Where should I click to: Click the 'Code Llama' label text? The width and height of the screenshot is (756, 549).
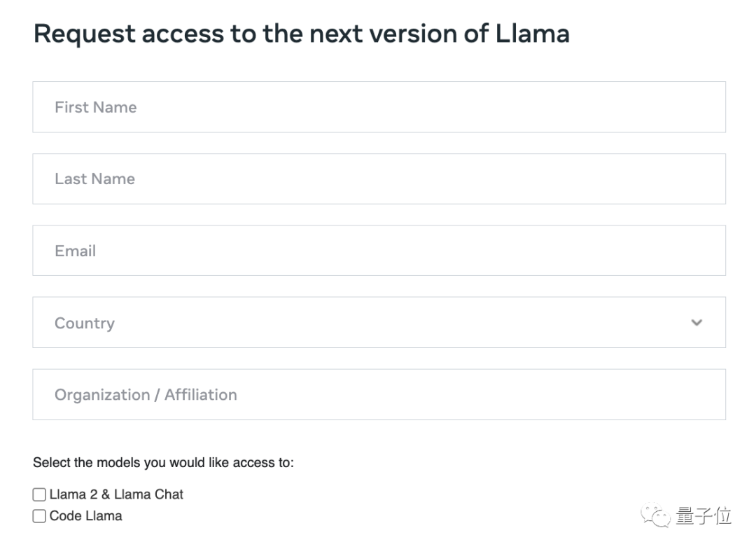pos(85,516)
